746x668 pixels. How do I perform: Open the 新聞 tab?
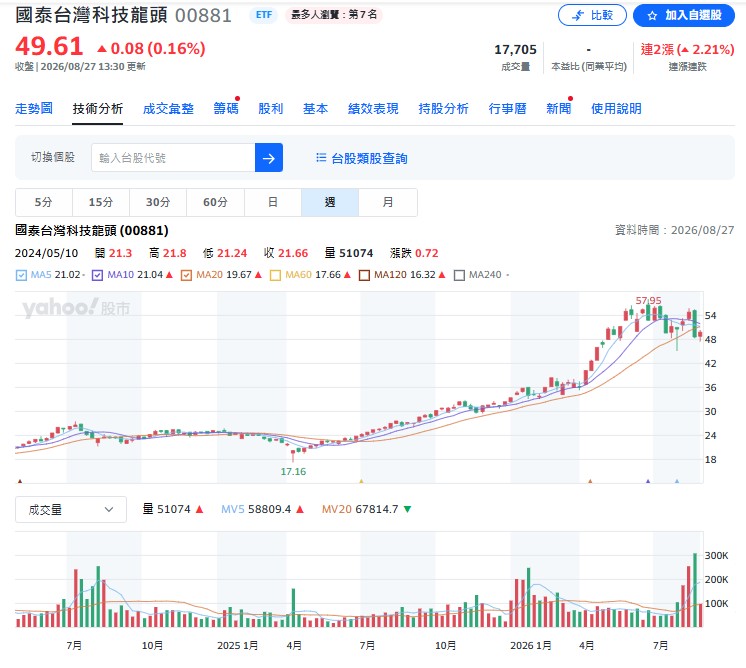tap(559, 109)
